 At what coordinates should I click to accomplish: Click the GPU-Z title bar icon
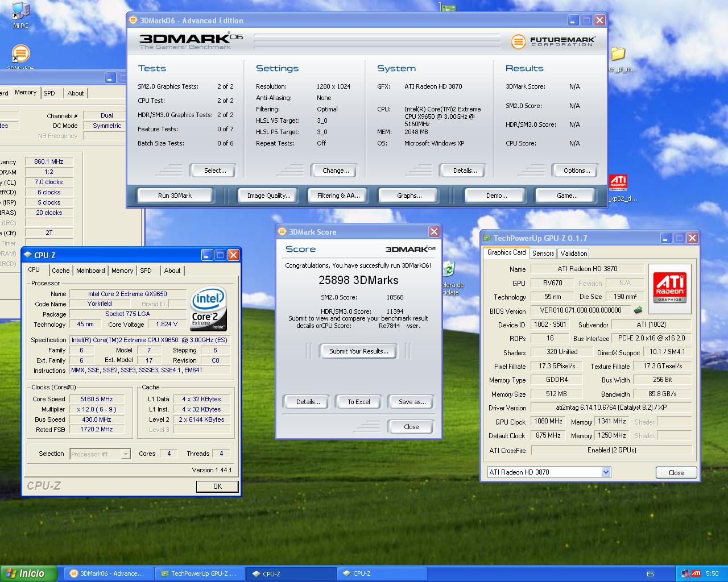487,238
